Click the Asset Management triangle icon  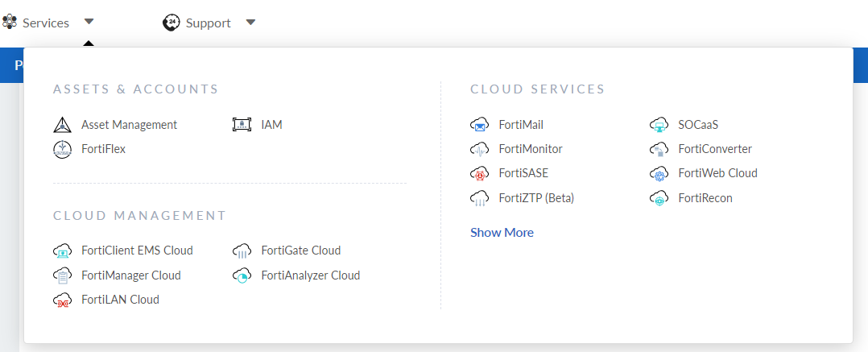pos(63,125)
